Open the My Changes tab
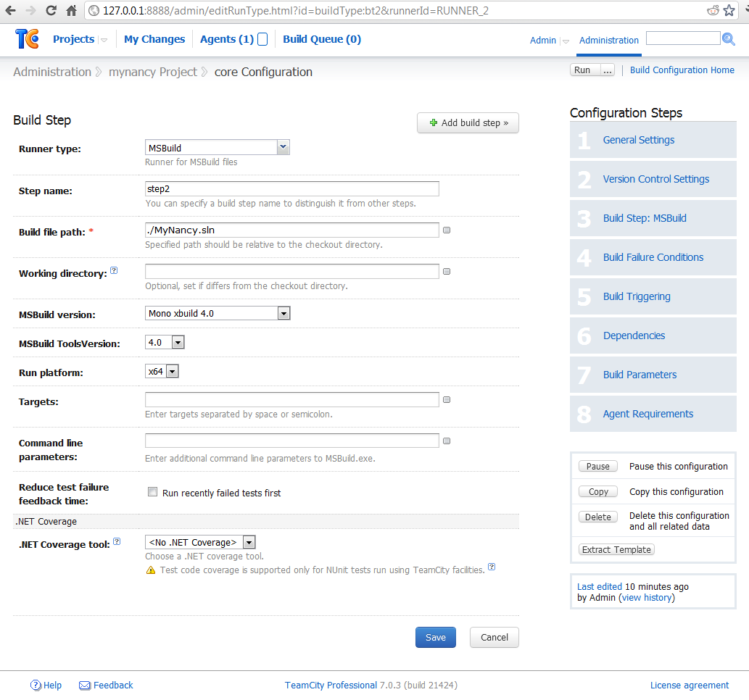 pyautogui.click(x=154, y=39)
